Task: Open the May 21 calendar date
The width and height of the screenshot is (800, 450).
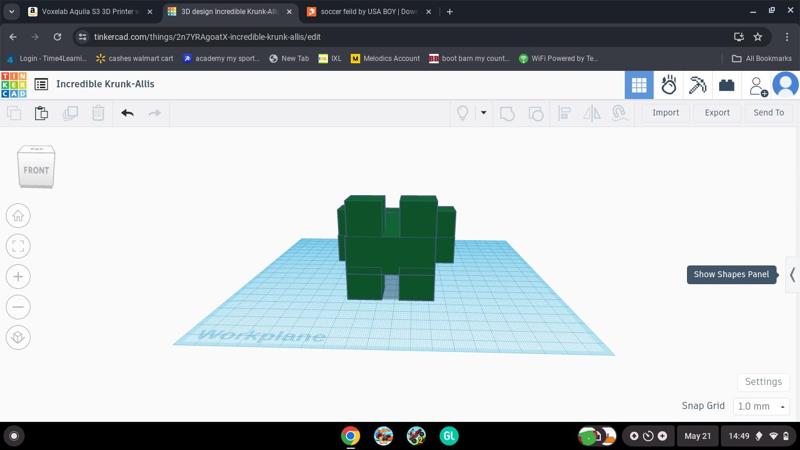Action: pos(697,436)
